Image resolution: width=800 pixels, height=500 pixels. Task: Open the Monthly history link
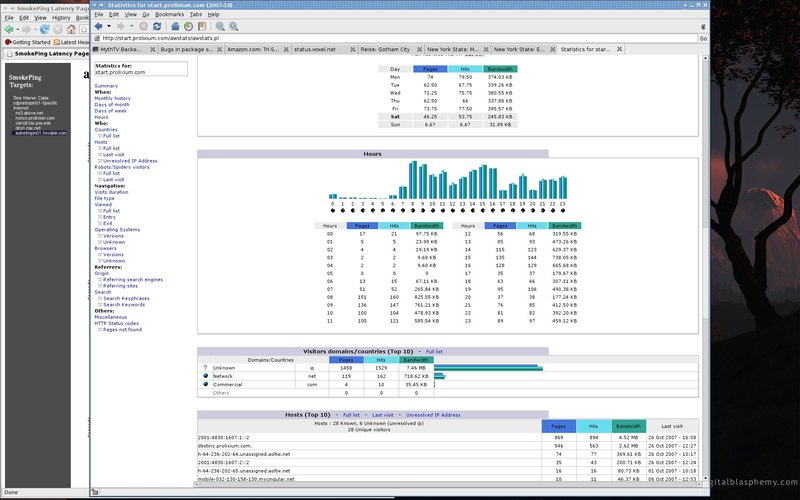(x=112, y=98)
